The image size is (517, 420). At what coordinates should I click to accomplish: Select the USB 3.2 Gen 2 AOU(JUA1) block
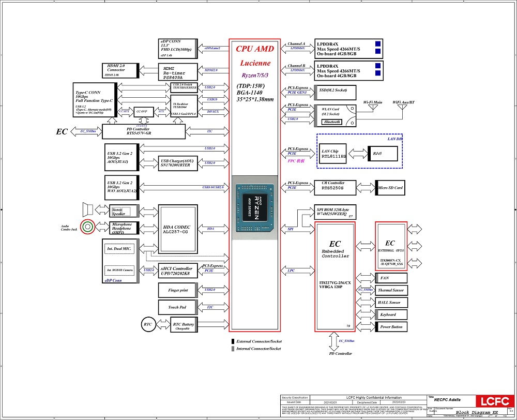pyautogui.click(x=121, y=157)
